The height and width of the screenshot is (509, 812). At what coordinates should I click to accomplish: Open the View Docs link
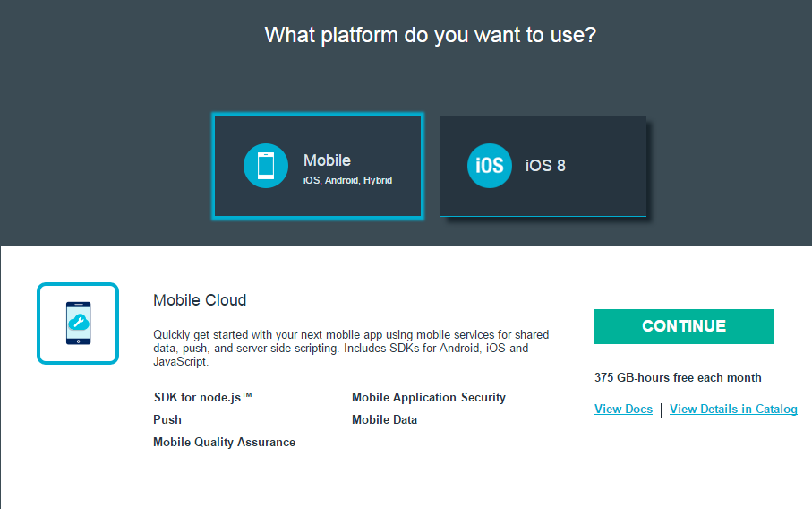tap(623, 409)
